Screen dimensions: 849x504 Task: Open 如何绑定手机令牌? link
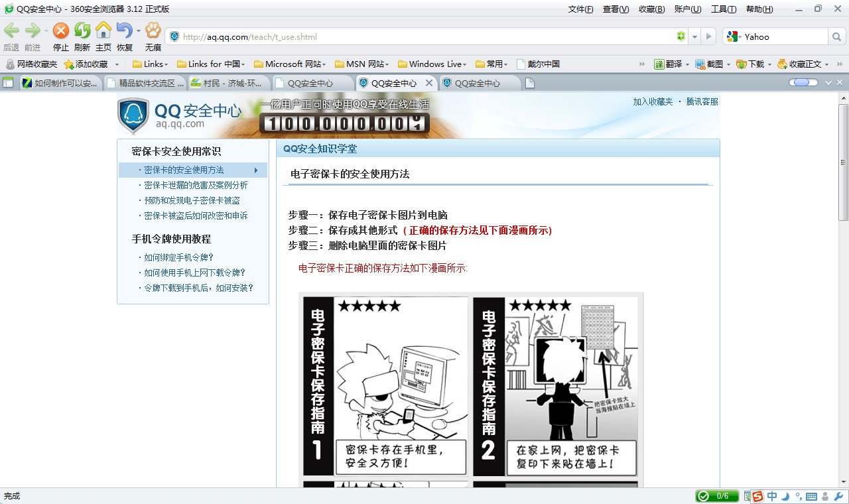click(x=179, y=257)
